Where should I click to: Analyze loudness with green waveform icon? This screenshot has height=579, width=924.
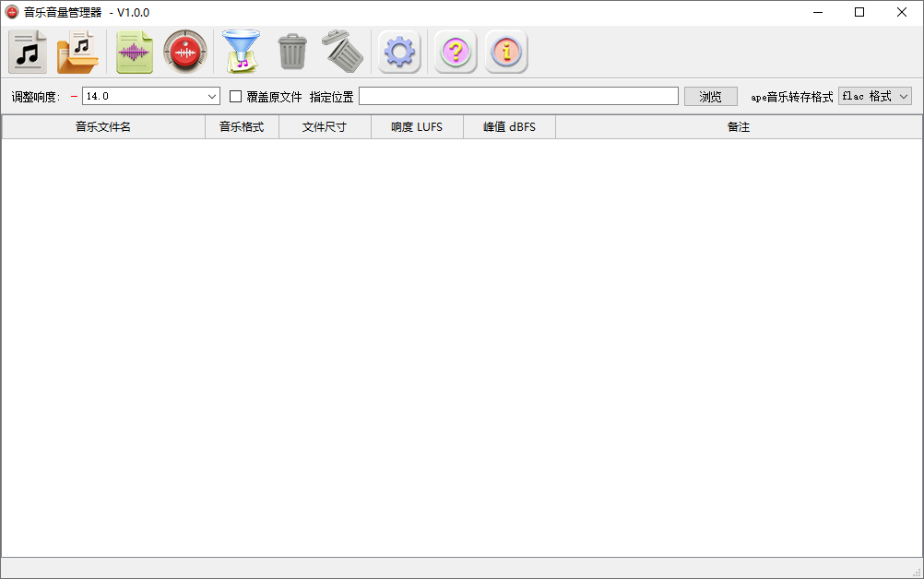(135, 52)
